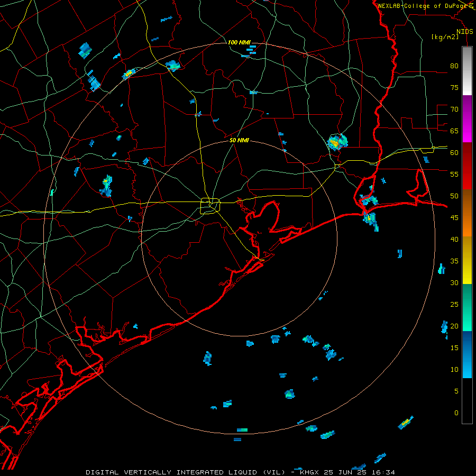
Task: Click the 20 value on color scale
Action: (454, 326)
